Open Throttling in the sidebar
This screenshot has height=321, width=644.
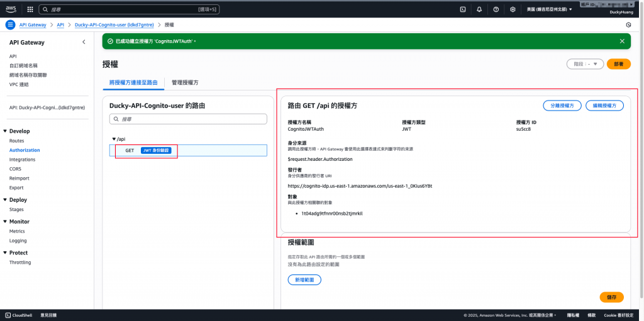point(20,263)
